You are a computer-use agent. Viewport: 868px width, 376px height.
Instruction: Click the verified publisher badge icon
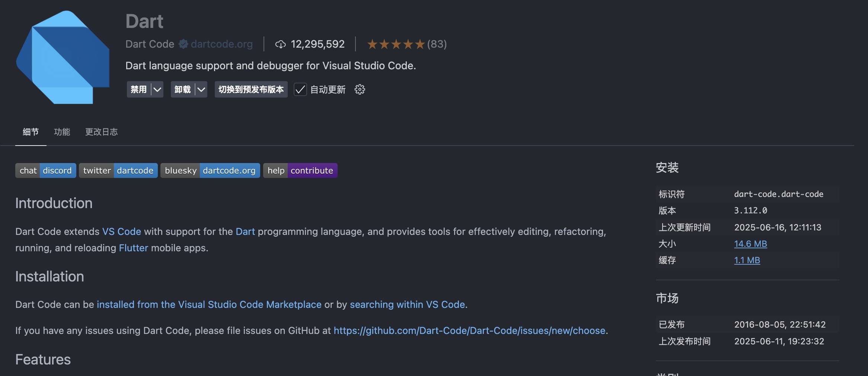tap(183, 44)
